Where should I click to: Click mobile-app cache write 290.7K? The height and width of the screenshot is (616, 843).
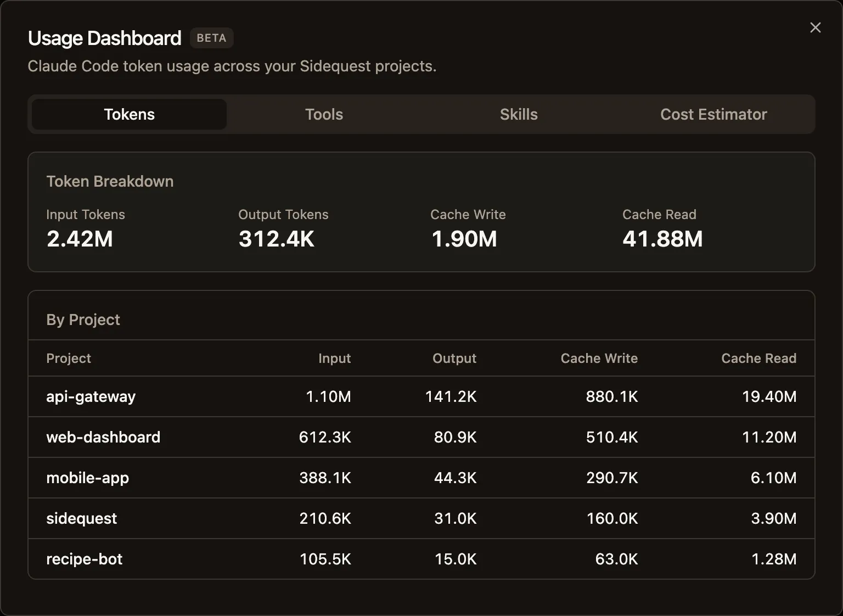tap(612, 478)
